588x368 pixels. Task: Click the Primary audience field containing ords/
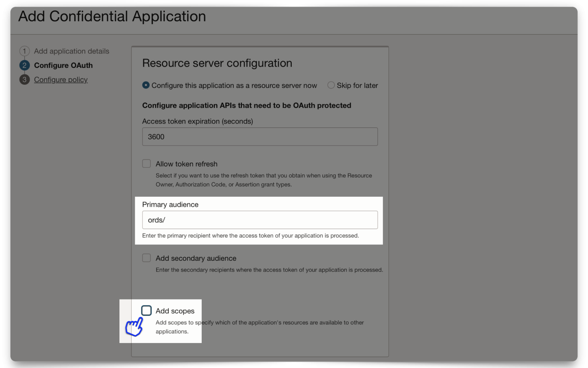[260, 220]
